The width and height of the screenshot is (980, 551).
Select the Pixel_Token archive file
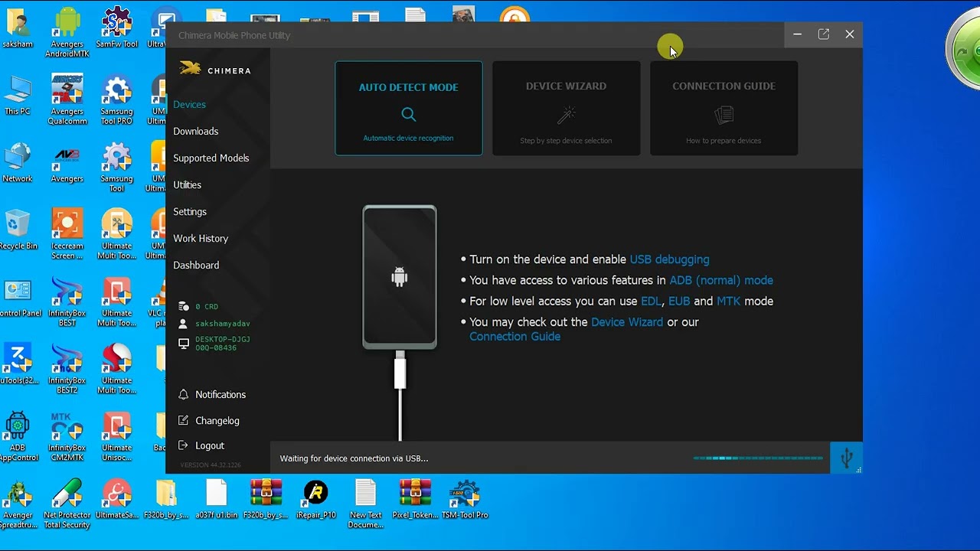[x=415, y=499]
